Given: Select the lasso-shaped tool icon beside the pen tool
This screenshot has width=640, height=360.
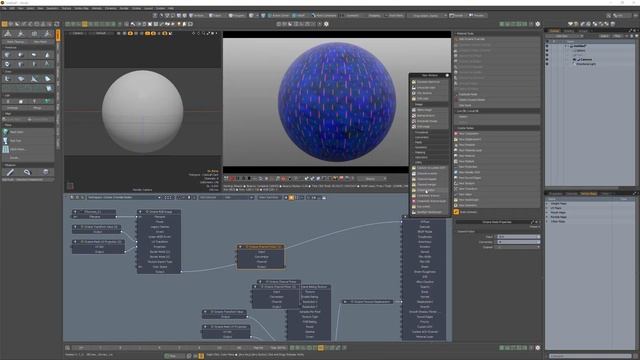Looking at the screenshot, I should [x=27, y=172].
